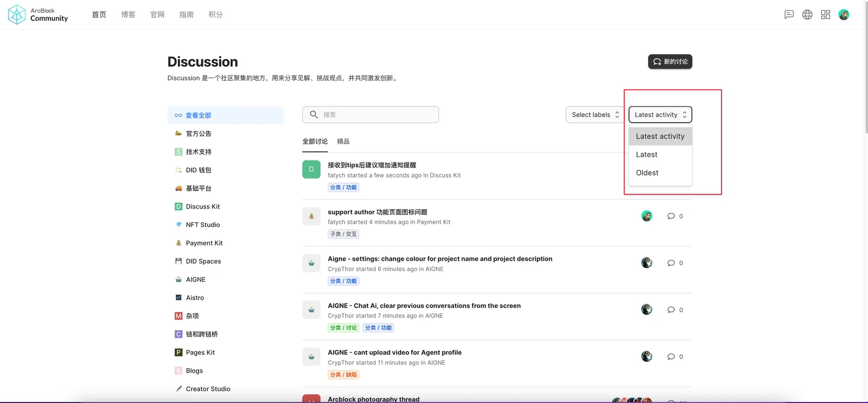Click the Discuss Kit green D icon
This screenshot has width=868, height=403.
[x=178, y=206]
